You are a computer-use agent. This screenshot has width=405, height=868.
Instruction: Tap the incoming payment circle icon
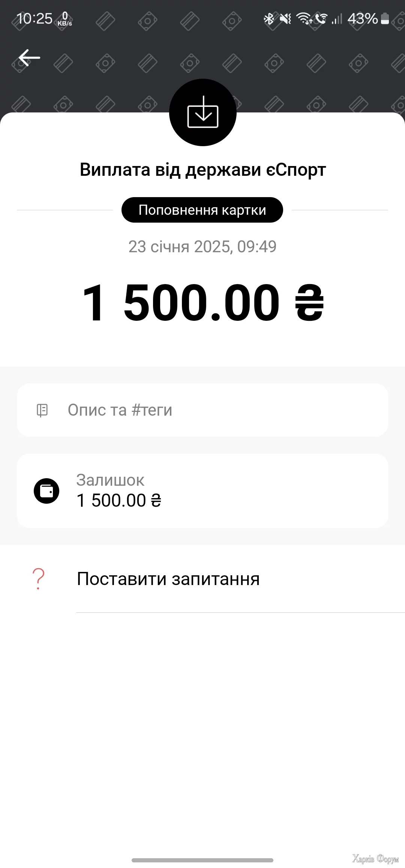click(x=202, y=112)
